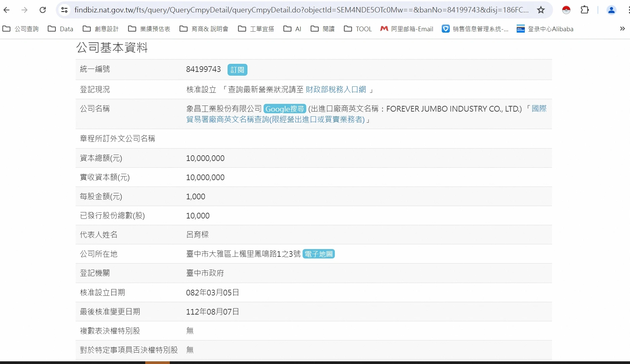630x364 pixels.
Task: Click the Google搜尋 button
Action: (x=284, y=109)
